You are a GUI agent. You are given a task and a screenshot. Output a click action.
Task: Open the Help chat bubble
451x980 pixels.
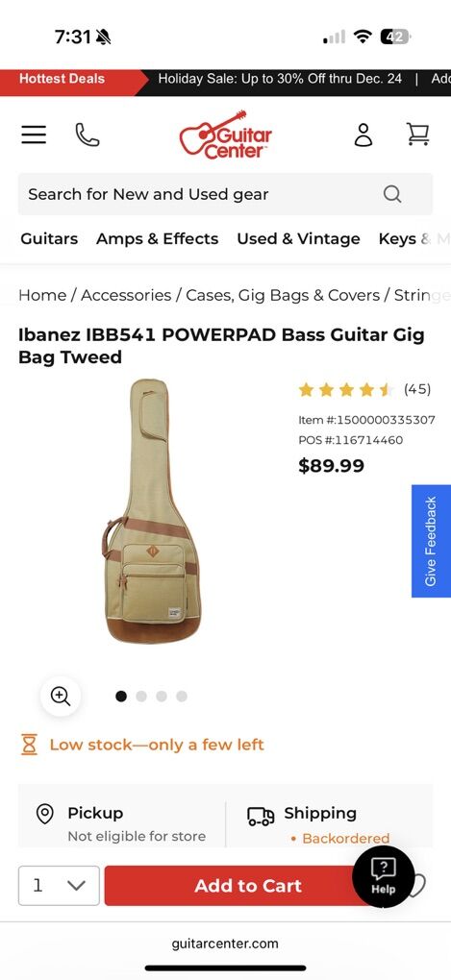[383, 876]
